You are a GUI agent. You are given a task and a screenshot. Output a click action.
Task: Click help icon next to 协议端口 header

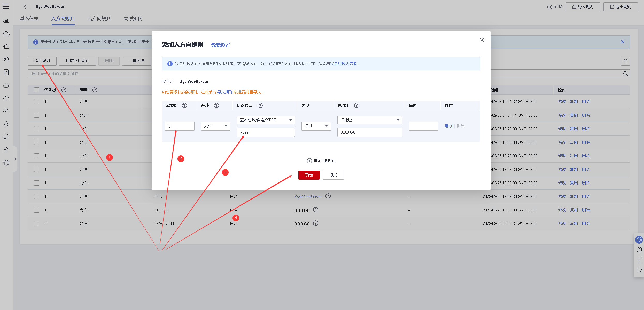[260, 105]
